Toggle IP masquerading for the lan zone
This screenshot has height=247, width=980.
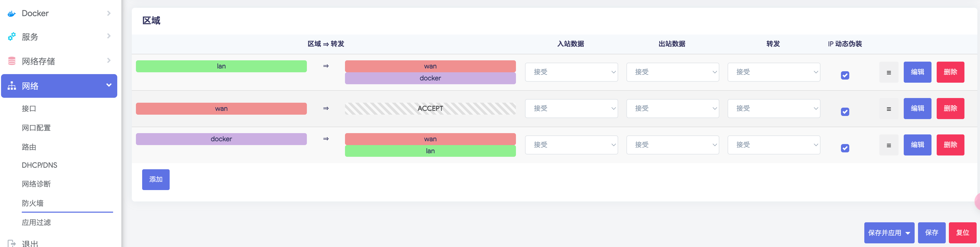point(845,75)
